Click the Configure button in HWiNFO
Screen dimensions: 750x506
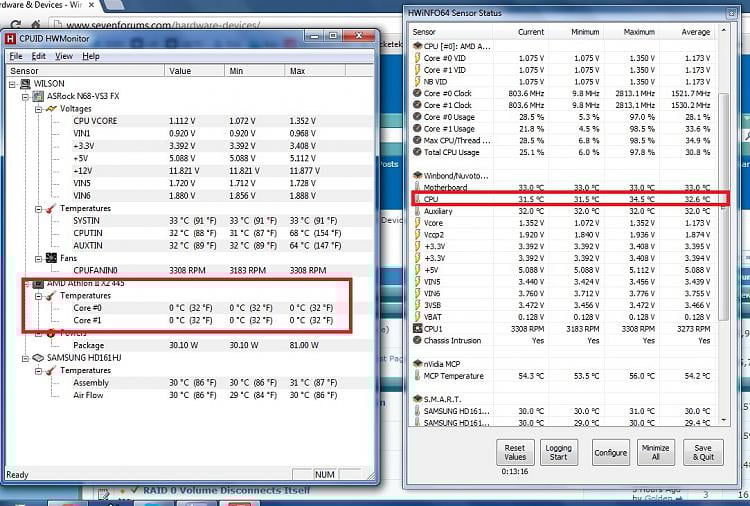click(610, 452)
